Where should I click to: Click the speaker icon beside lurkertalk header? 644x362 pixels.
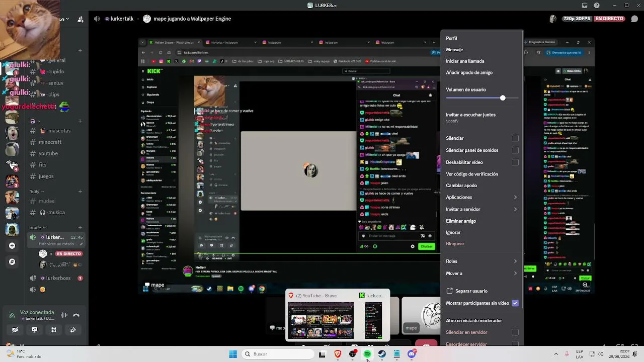[97, 19]
